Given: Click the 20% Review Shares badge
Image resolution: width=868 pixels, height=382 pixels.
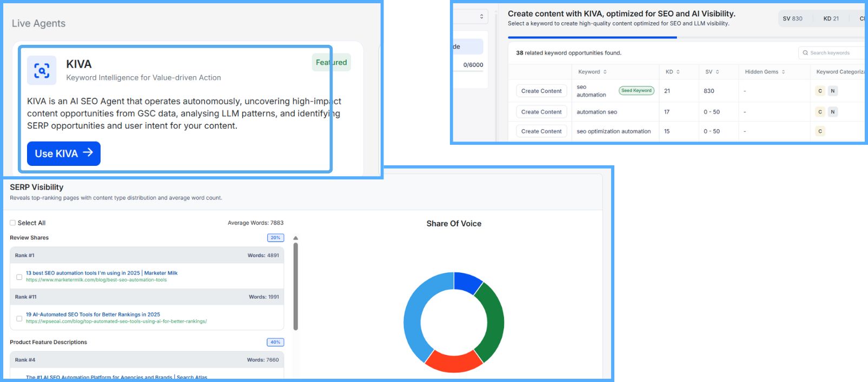Looking at the screenshot, I should pyautogui.click(x=275, y=238).
